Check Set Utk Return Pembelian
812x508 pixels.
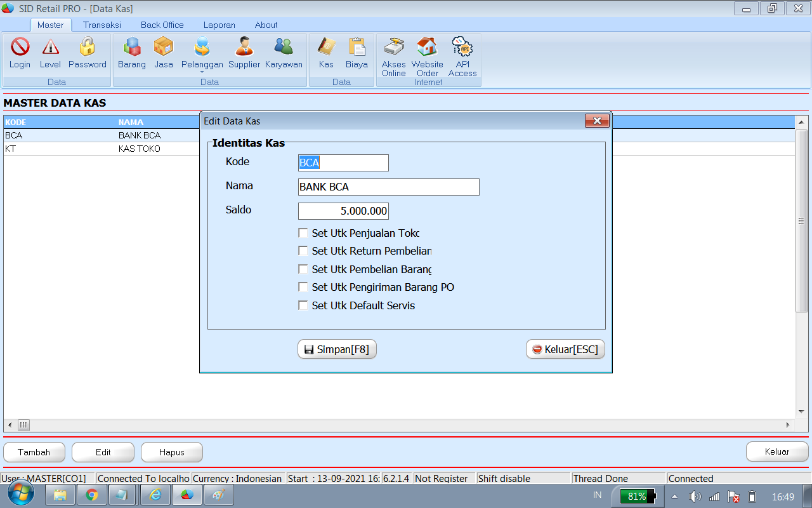(x=303, y=251)
